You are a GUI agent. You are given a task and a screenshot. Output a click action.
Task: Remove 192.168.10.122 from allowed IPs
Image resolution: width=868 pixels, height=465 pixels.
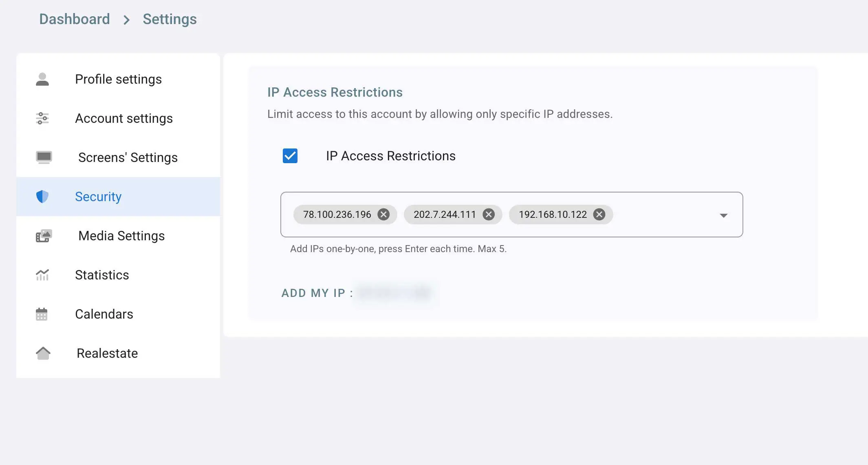[x=599, y=214]
